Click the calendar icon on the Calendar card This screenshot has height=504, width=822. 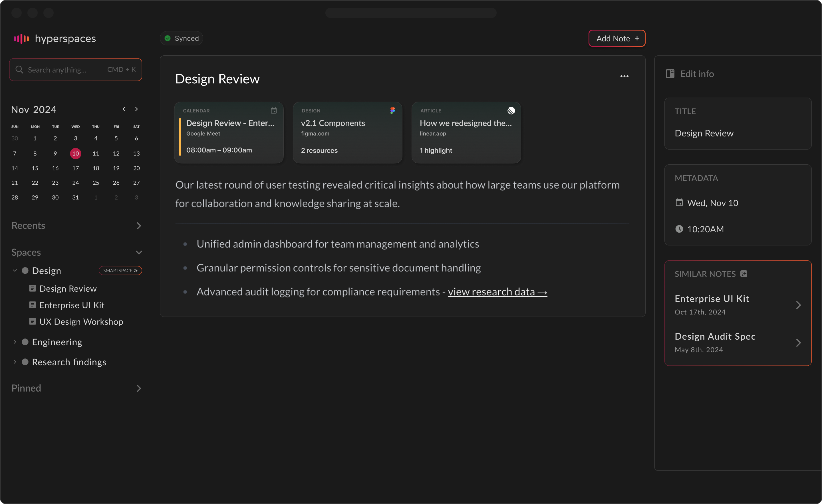coord(273,110)
